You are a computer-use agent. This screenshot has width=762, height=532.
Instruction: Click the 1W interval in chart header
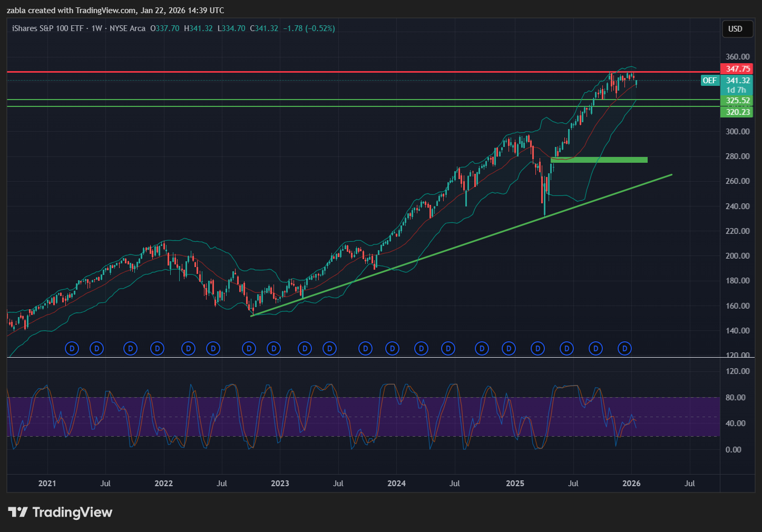click(96, 28)
